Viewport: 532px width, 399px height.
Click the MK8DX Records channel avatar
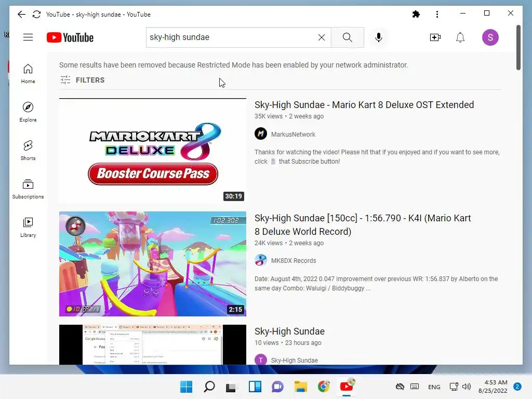261,260
